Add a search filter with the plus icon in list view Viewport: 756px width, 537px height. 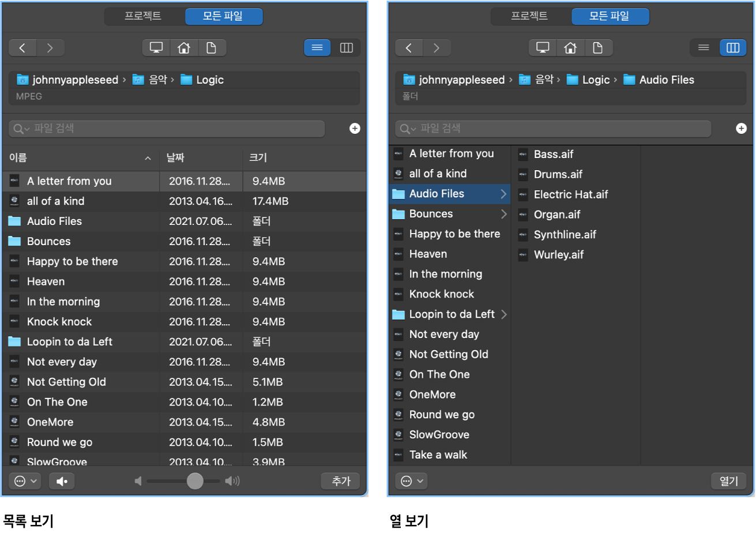(x=355, y=129)
